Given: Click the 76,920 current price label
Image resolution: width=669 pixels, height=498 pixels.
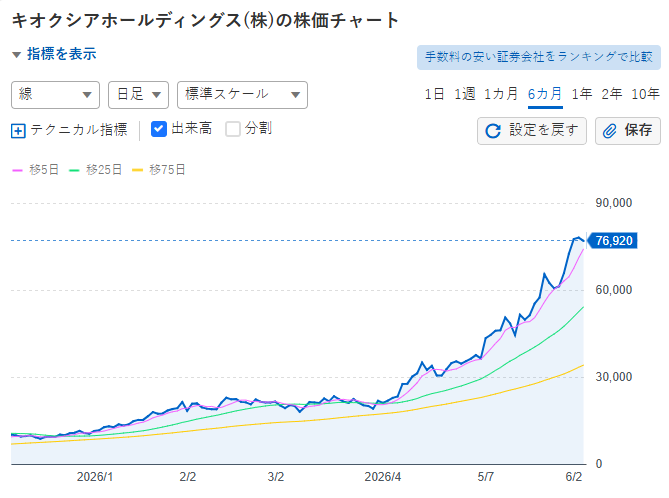Looking at the screenshot, I should [612, 241].
